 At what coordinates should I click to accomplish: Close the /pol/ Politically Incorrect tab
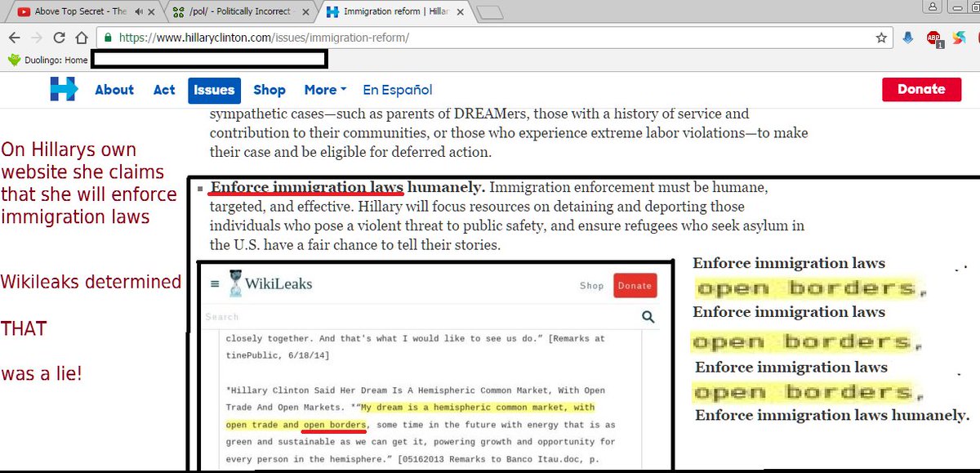tap(304, 11)
